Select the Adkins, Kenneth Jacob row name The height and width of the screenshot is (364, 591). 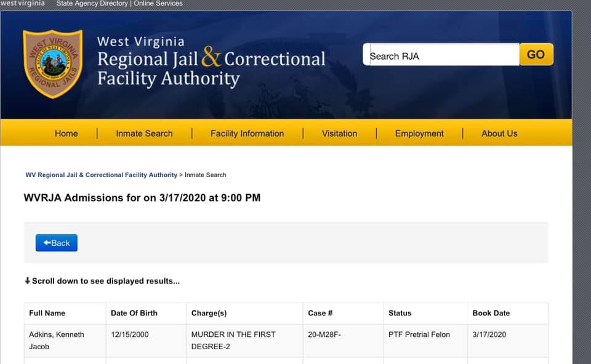tap(57, 340)
